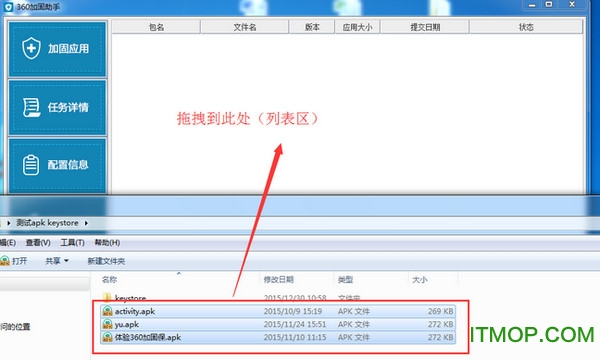This screenshot has width=600, height=360.
Task: Click the 加固应用 sidebar button
Action: [57, 49]
